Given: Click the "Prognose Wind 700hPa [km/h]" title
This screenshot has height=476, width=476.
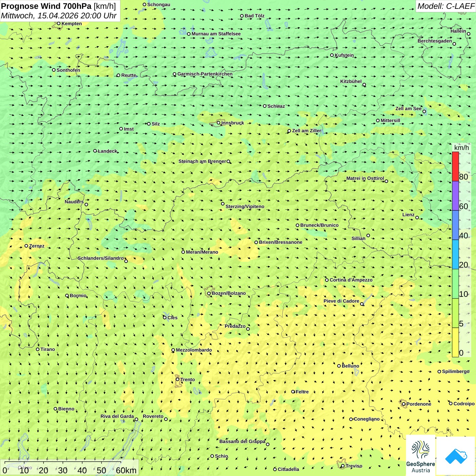Looking at the screenshot, I should click(x=58, y=6).
